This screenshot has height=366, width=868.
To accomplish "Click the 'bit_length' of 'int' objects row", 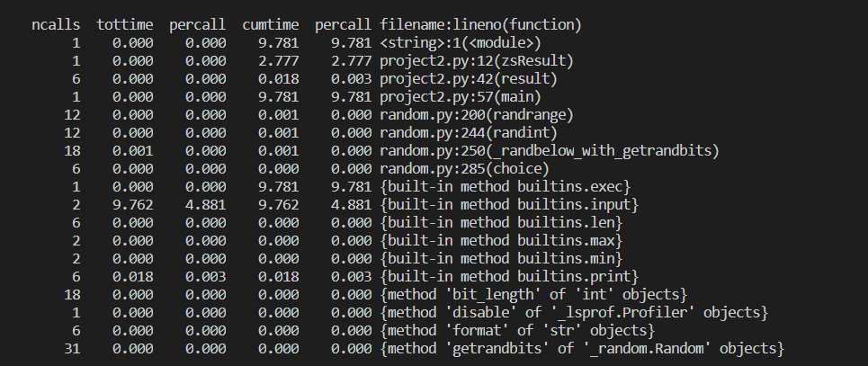I will pyautogui.click(x=533, y=294).
